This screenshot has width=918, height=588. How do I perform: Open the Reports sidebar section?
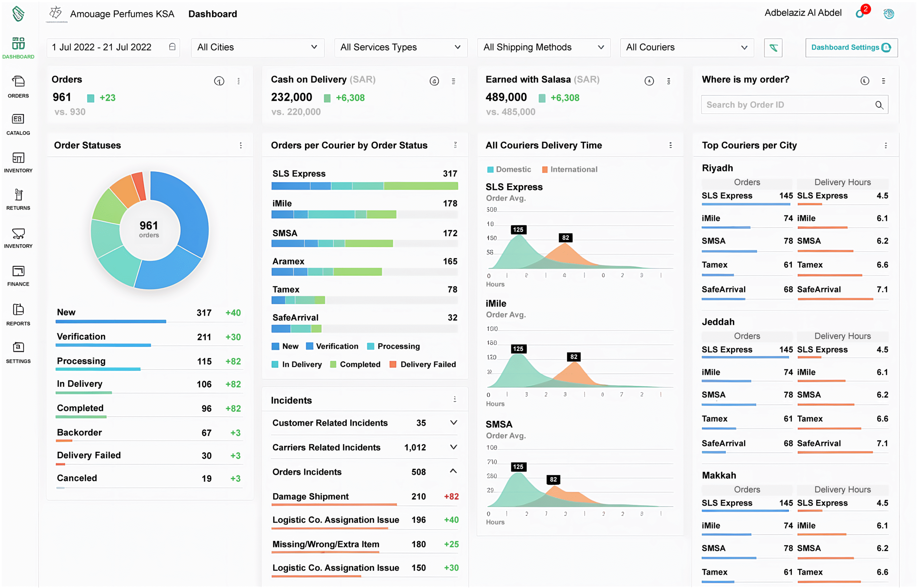click(18, 315)
